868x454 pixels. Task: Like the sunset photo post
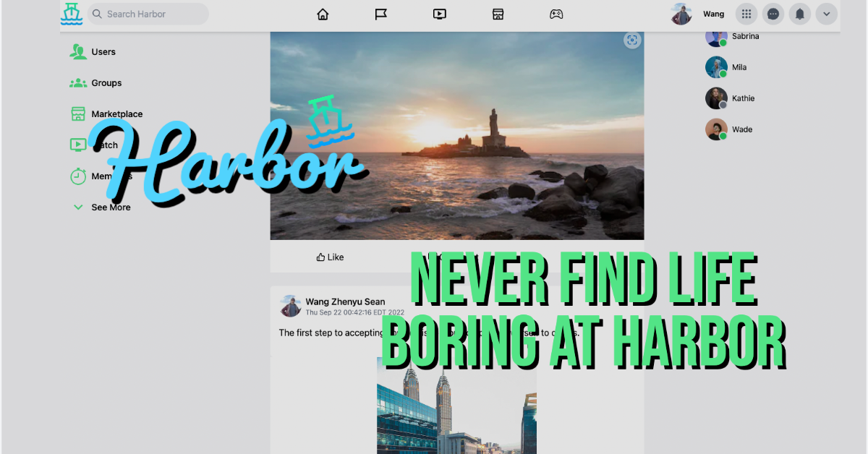click(x=330, y=257)
